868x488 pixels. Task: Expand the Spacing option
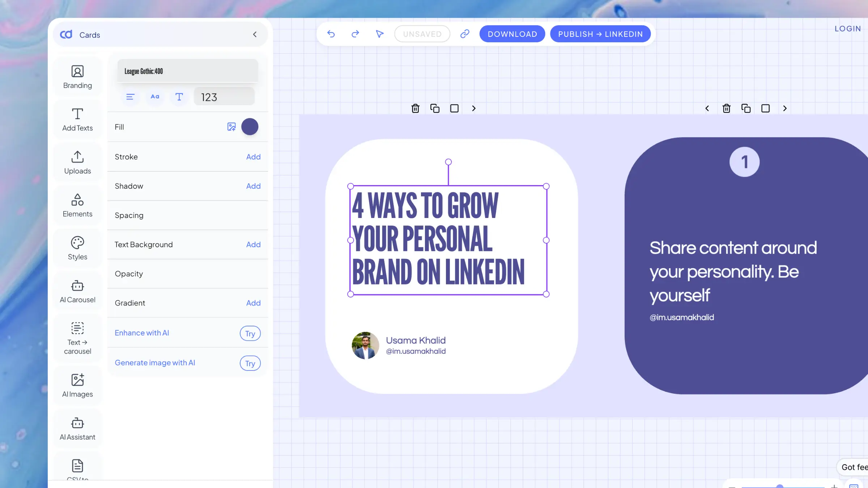coord(188,215)
